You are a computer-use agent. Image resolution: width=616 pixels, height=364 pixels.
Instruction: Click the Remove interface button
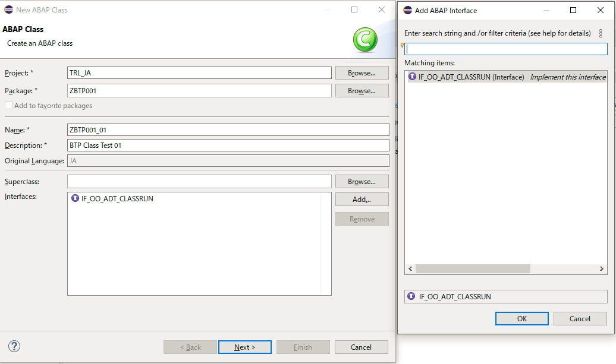(x=362, y=219)
